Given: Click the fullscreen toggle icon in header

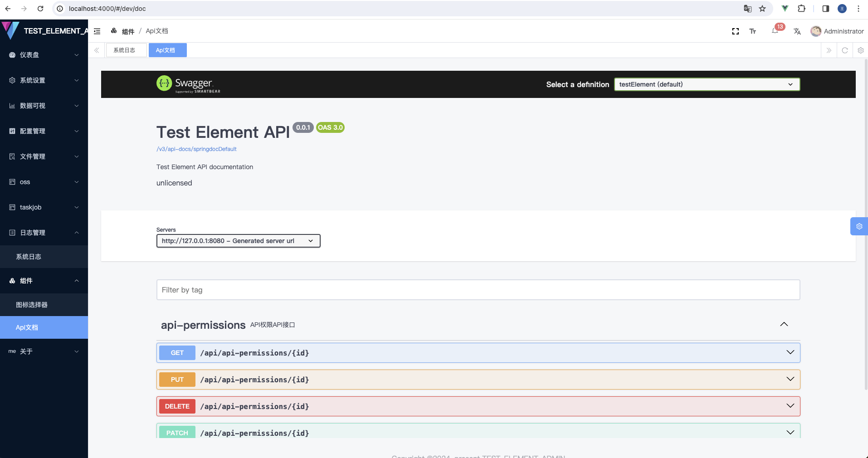Looking at the screenshot, I should [x=735, y=31].
